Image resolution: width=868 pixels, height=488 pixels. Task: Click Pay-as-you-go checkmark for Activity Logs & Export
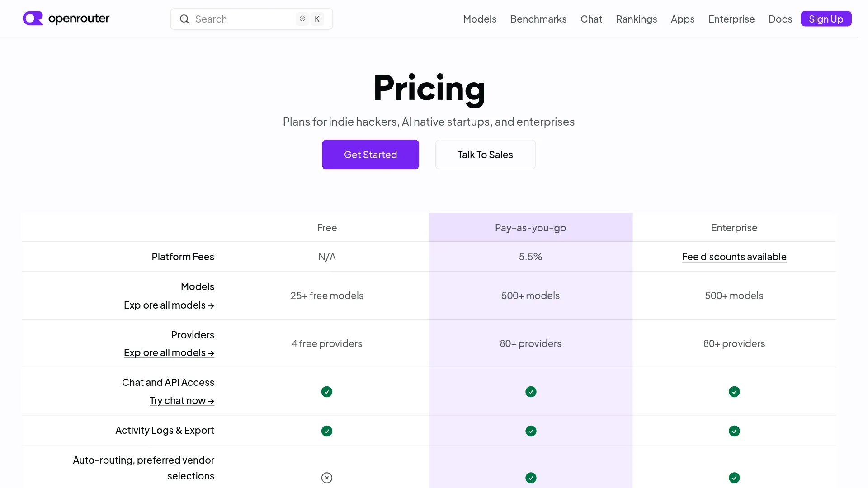click(531, 431)
